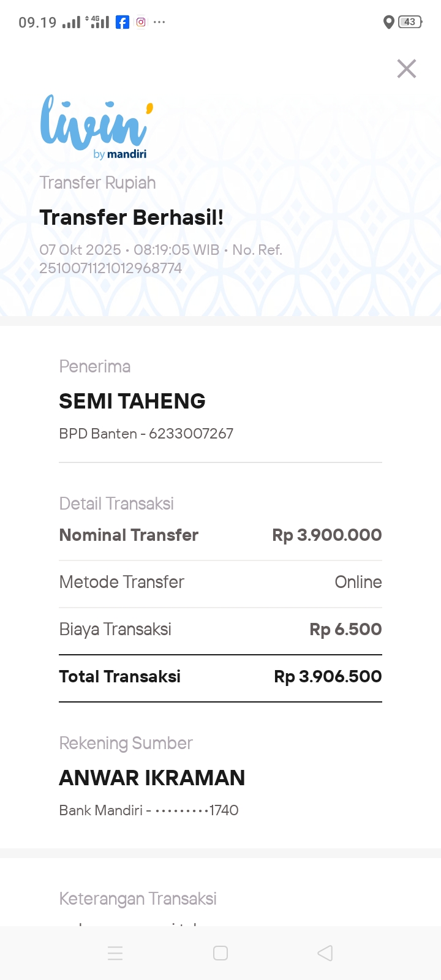Tap the Instagram notification icon

(x=141, y=22)
